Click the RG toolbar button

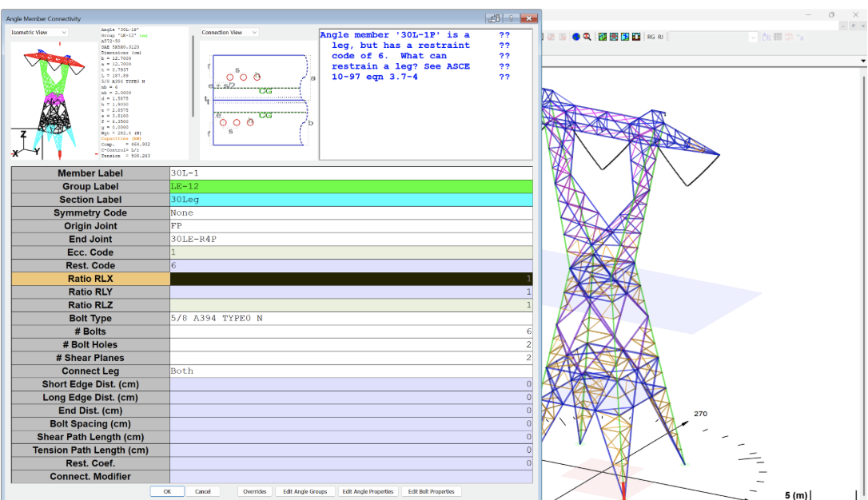651,37
